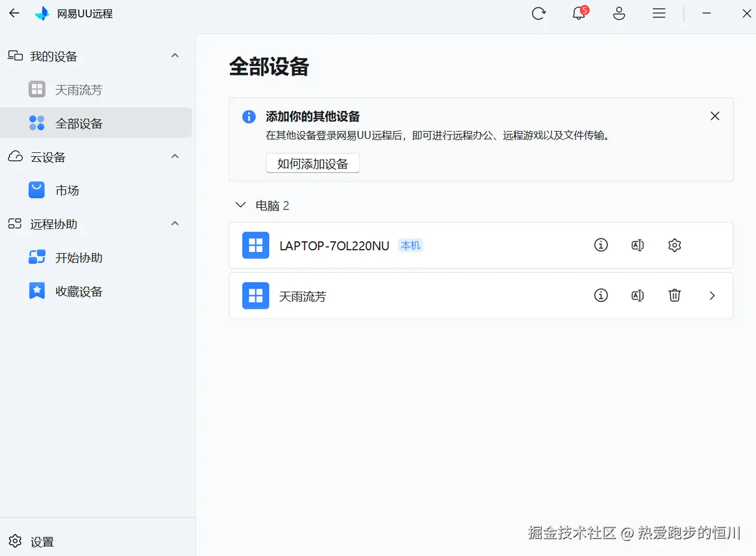Delete the 天雨流芳 device

[674, 295]
